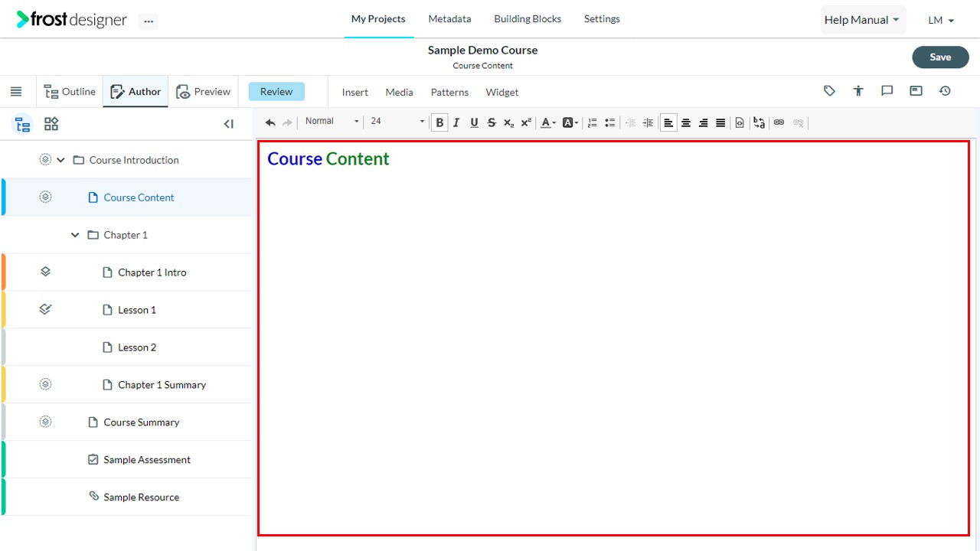Open the font color picker
Viewport: 980px width, 551px height.
point(548,122)
